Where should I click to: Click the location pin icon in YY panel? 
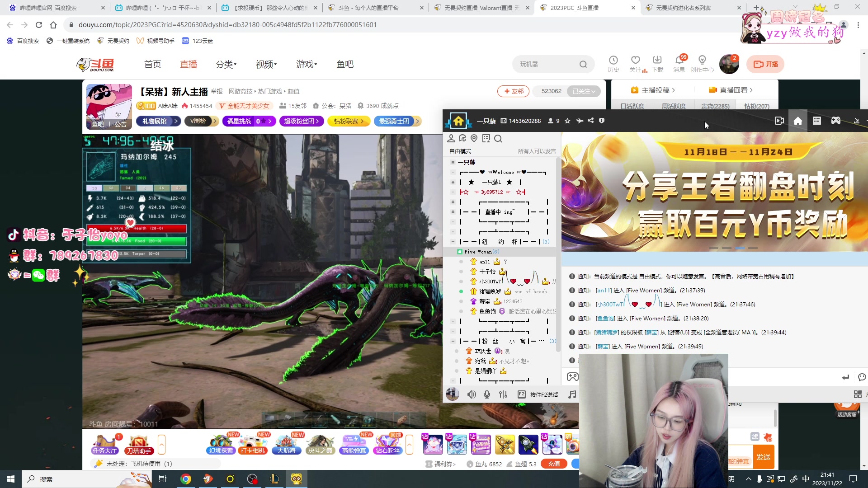tap(474, 138)
